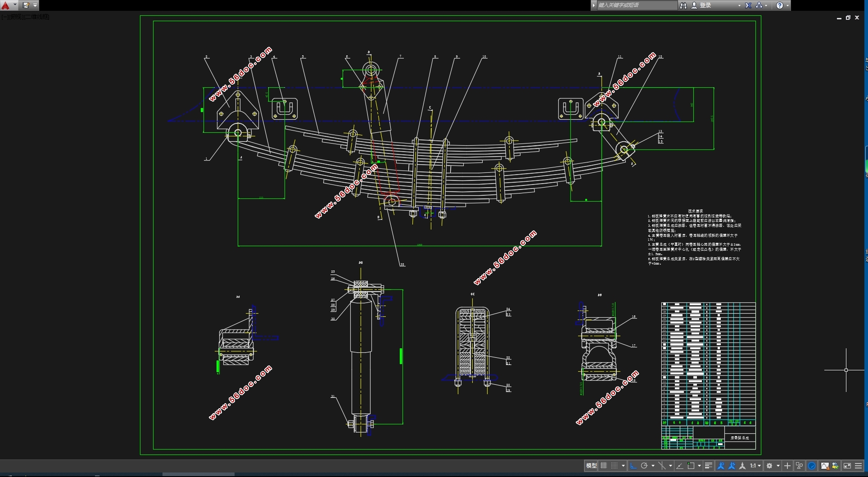Toggle the drawing grid display
Screen dimensions: 868x477
coord(603,466)
